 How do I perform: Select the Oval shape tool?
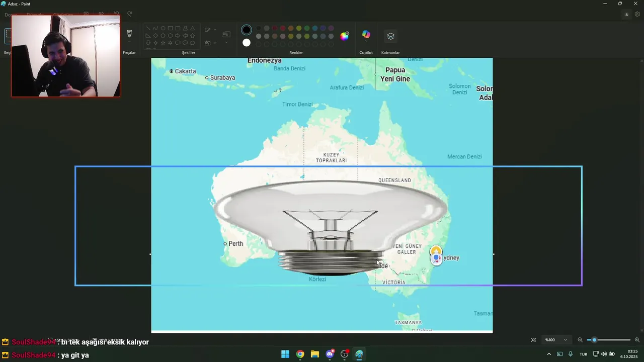pos(163,28)
